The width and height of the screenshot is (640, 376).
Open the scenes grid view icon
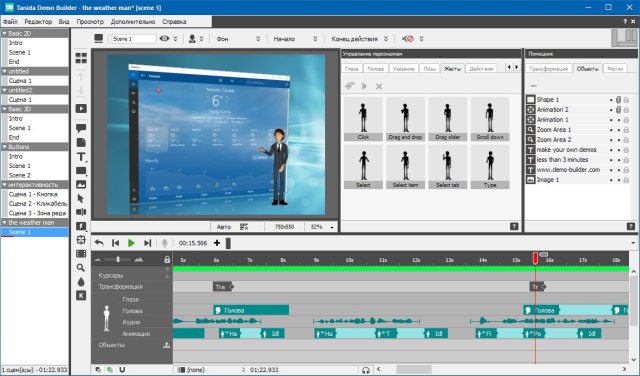[x=81, y=58]
